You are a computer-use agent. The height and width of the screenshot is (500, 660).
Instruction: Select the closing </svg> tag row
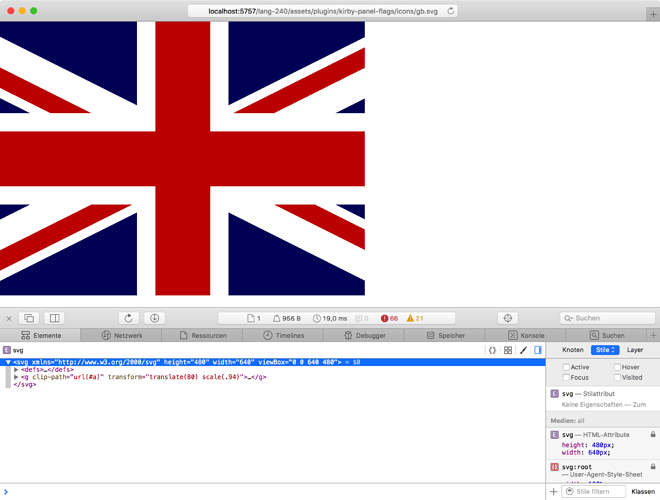(x=25, y=384)
